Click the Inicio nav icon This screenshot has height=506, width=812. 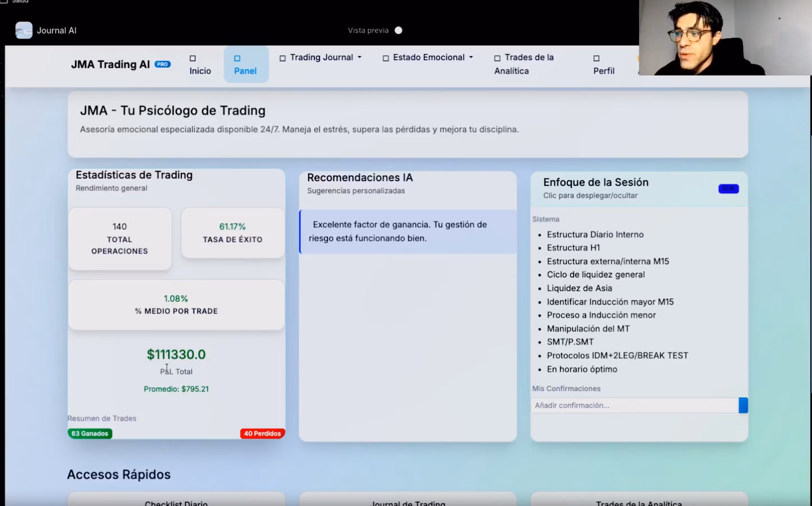click(192, 59)
